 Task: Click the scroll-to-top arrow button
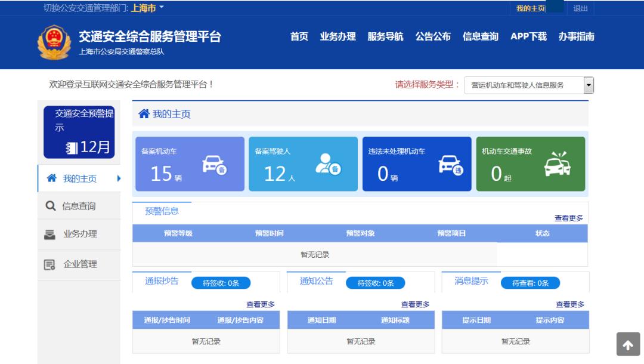(x=627, y=345)
